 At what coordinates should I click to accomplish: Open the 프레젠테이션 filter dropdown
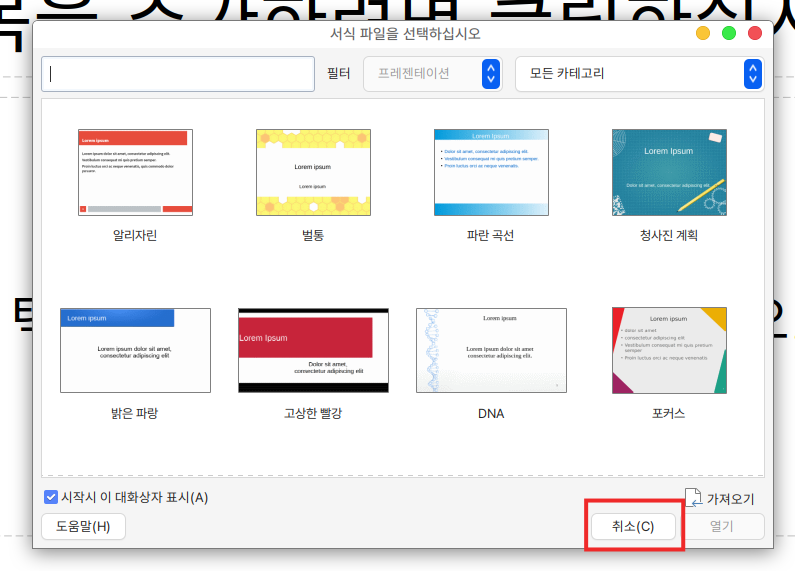[432, 74]
